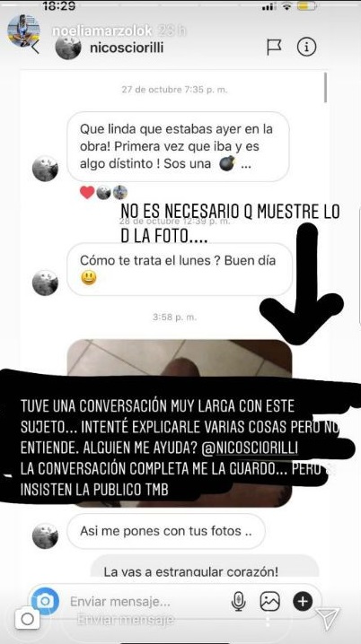Tap the plus add icon

click(x=303, y=602)
